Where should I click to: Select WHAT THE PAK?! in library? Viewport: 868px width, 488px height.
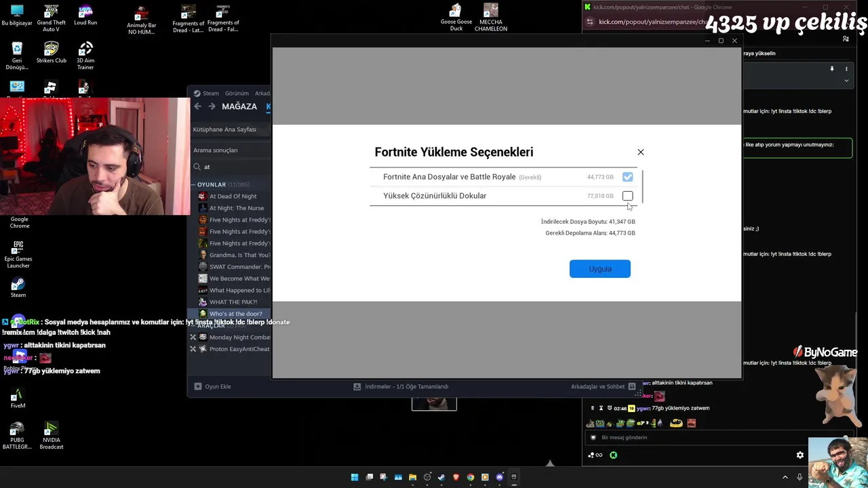point(233,302)
